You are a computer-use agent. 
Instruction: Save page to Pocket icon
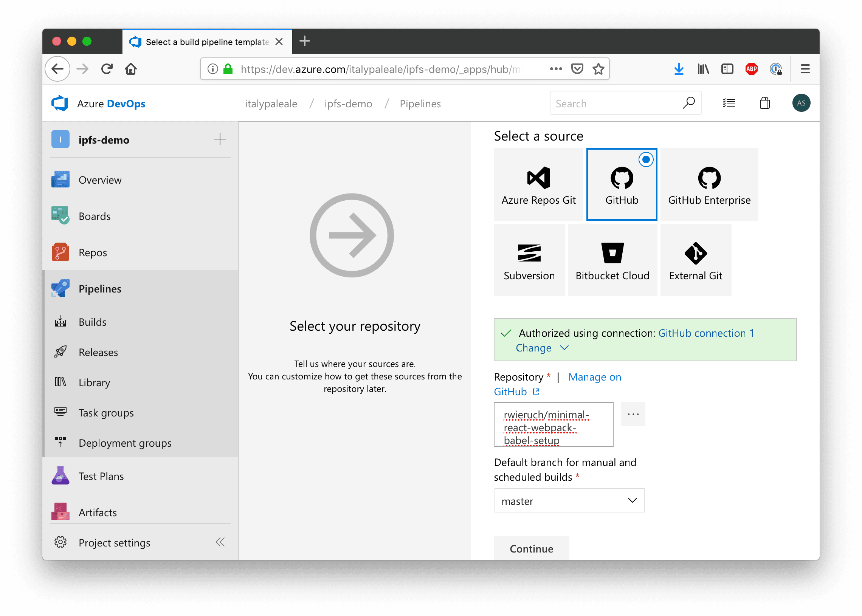click(577, 69)
